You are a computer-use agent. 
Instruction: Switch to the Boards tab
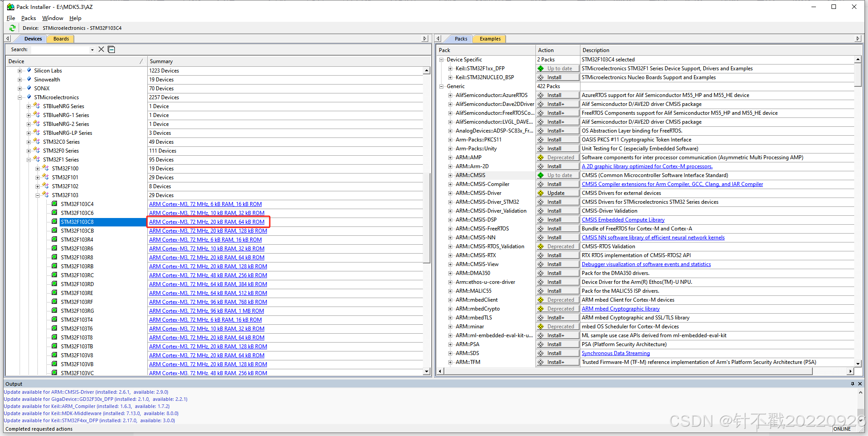61,39
